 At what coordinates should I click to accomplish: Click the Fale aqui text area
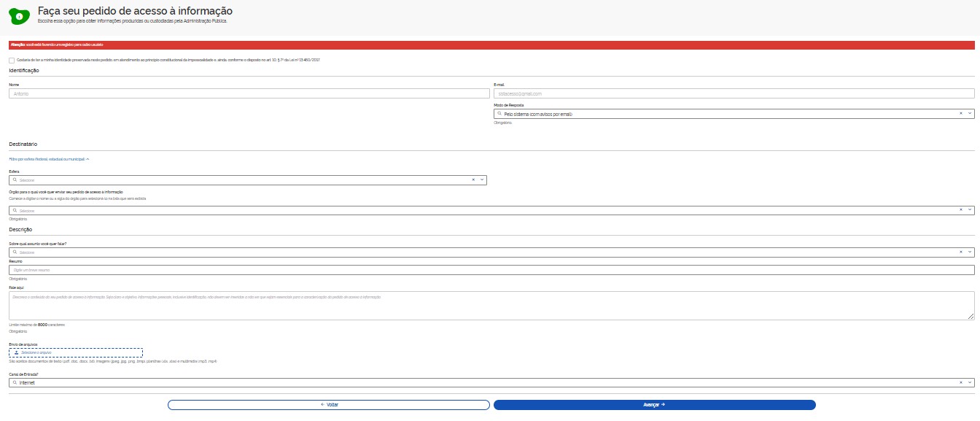(x=491, y=305)
